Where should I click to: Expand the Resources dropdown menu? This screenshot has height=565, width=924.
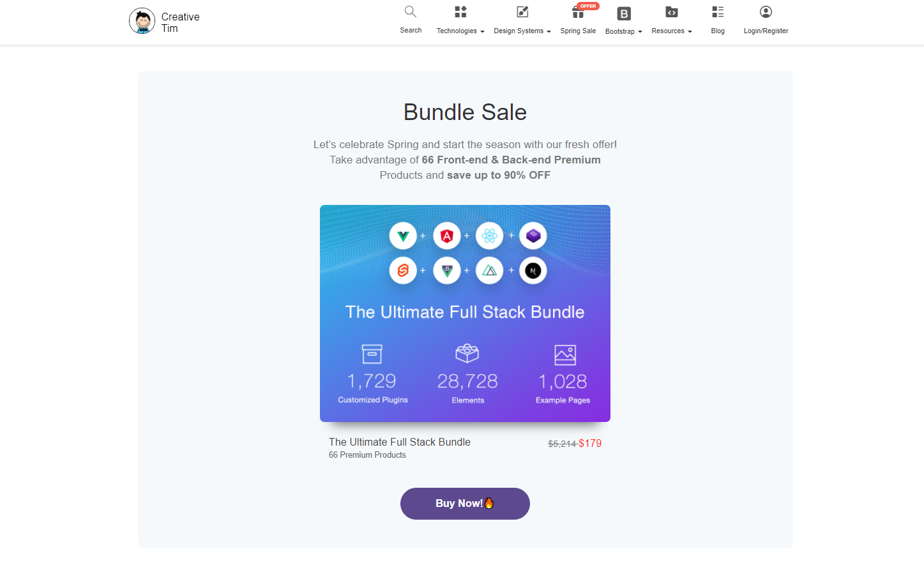click(x=672, y=31)
